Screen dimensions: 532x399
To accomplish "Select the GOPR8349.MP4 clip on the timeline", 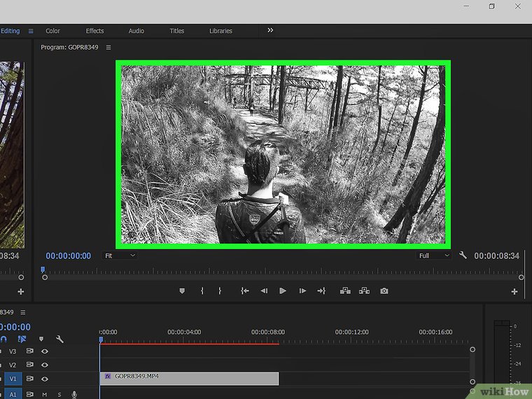I will (x=189, y=378).
